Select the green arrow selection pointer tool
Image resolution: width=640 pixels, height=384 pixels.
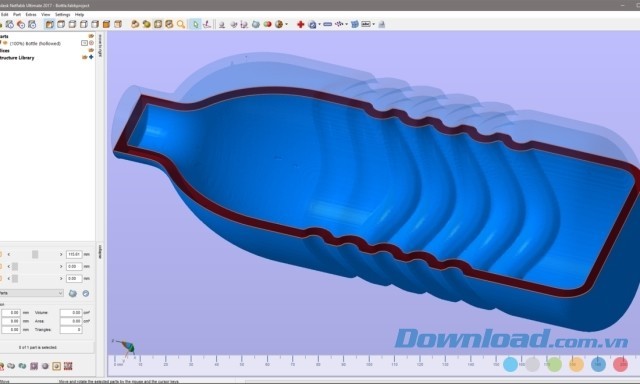[x=196, y=24]
